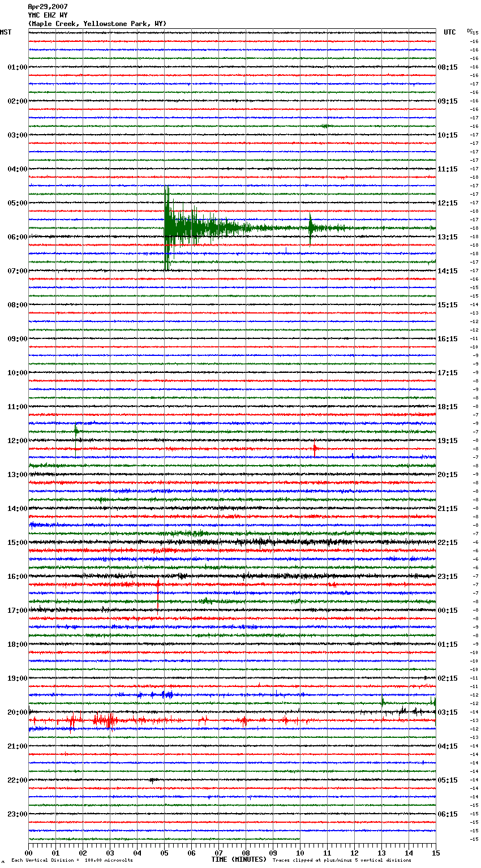Click the "13:15" UTC time label
This screenshot has width=481, height=868.
[448, 237]
